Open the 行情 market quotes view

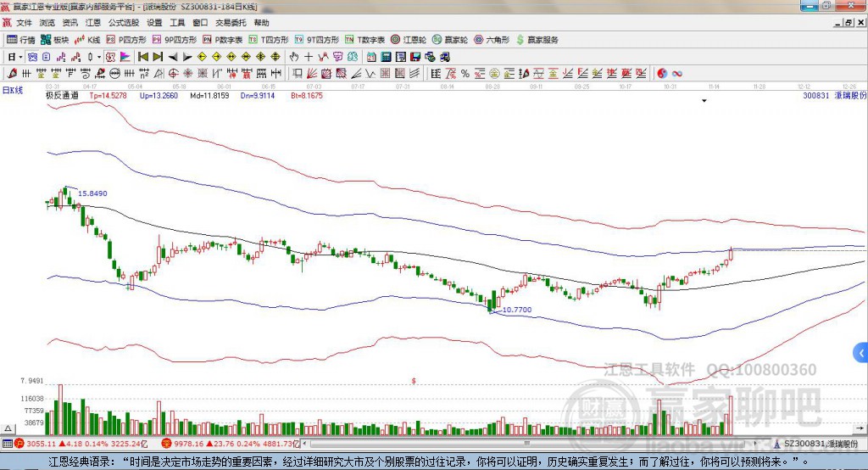click(x=20, y=40)
